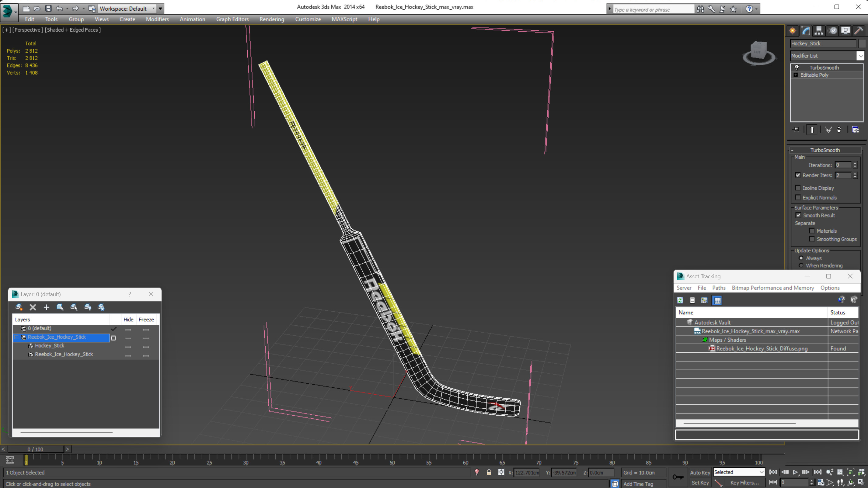
Task: Open the Edit menu
Action: (29, 19)
